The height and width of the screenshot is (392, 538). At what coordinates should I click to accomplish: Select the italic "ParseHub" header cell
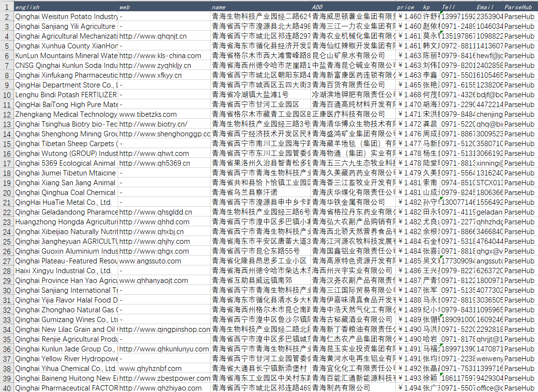(520, 7)
